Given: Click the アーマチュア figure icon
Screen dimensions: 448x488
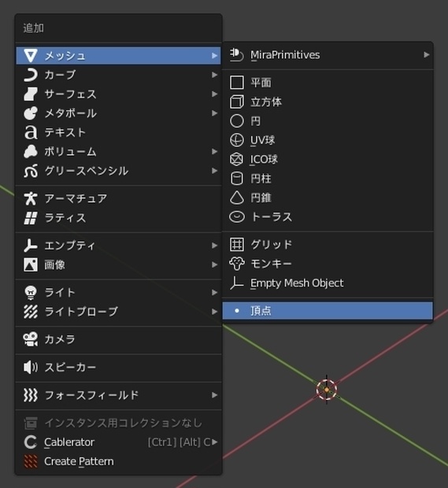Looking at the screenshot, I should tap(31, 198).
